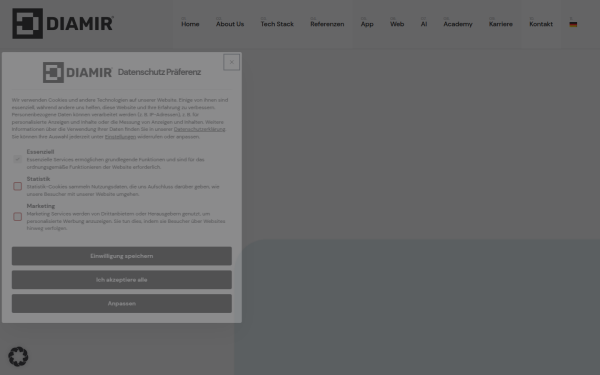Close the Datenschutz Präferenz dialog

click(232, 62)
